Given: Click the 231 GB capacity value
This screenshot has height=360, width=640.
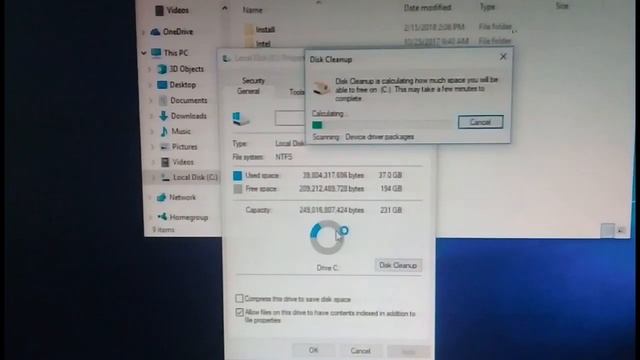Looking at the screenshot, I should pos(391,210).
